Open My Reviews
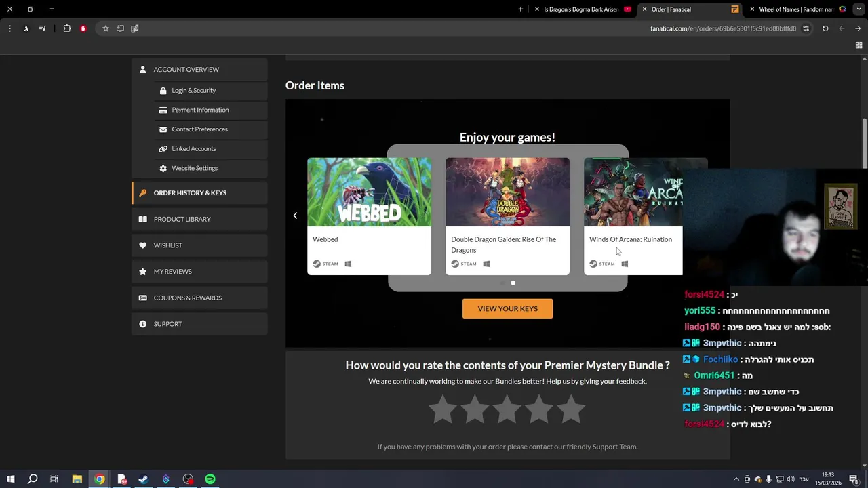This screenshot has height=488, width=868. click(199, 271)
